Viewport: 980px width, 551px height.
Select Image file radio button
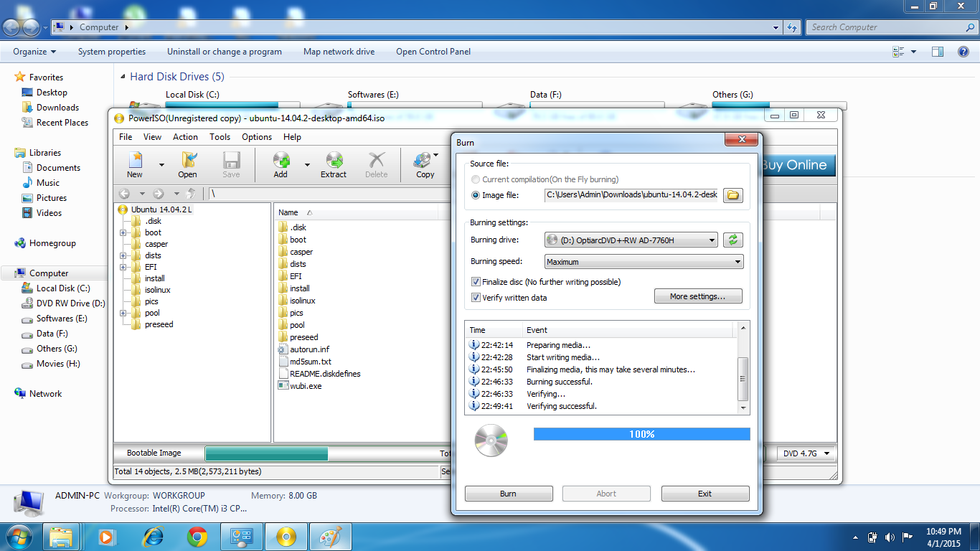click(476, 195)
